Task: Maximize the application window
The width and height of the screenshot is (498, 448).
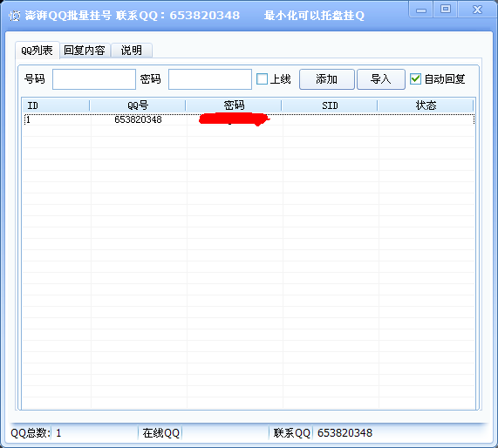Action: 446,10
